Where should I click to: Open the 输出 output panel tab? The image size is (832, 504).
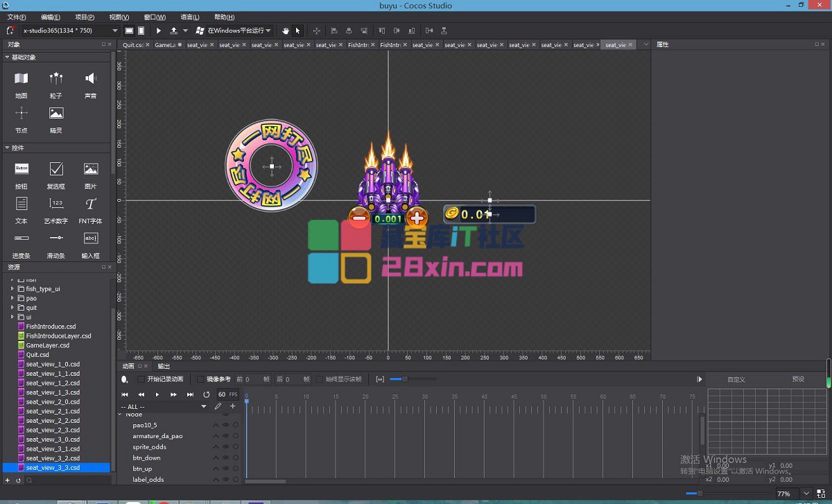pos(164,366)
